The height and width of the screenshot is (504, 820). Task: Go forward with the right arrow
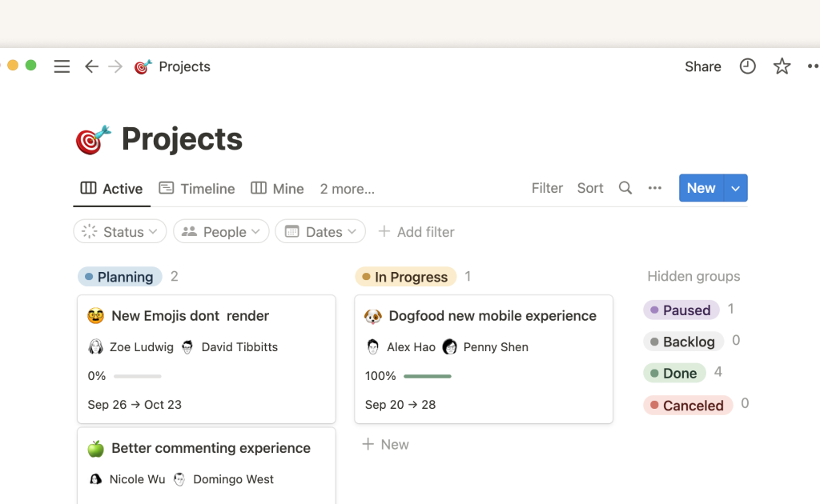tap(115, 66)
